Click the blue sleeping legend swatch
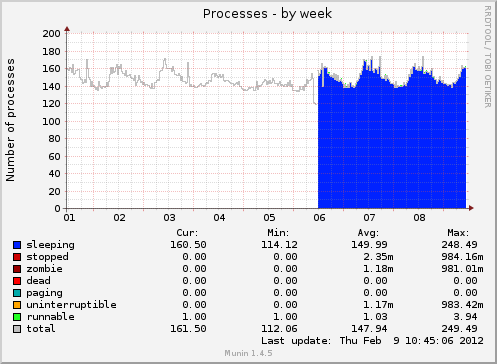Image resolution: width=497 pixels, height=364 pixels. coord(17,245)
